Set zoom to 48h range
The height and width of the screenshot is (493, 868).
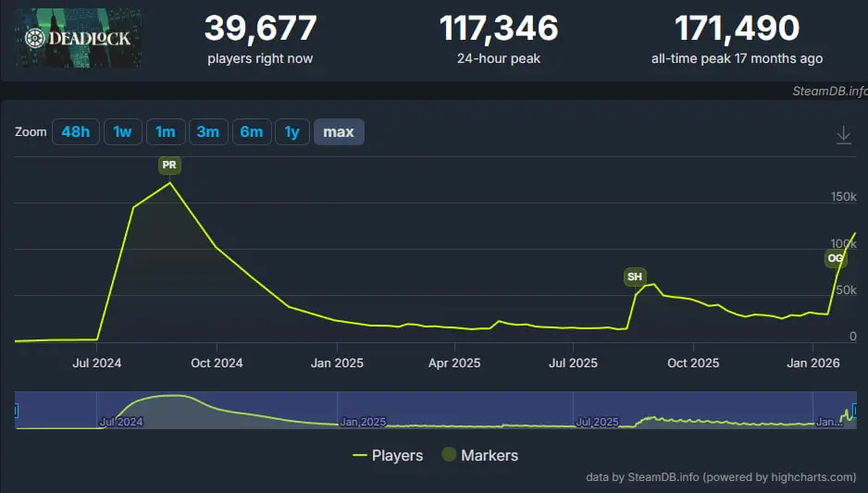click(x=75, y=132)
